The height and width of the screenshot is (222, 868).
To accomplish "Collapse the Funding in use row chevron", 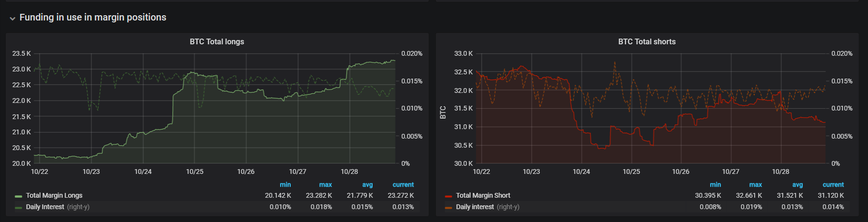I will tap(12, 18).
